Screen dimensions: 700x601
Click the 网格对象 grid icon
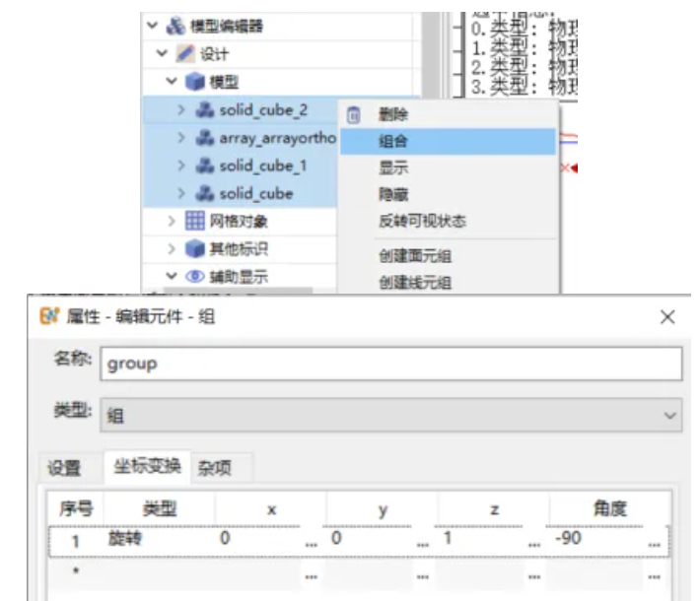(x=195, y=222)
